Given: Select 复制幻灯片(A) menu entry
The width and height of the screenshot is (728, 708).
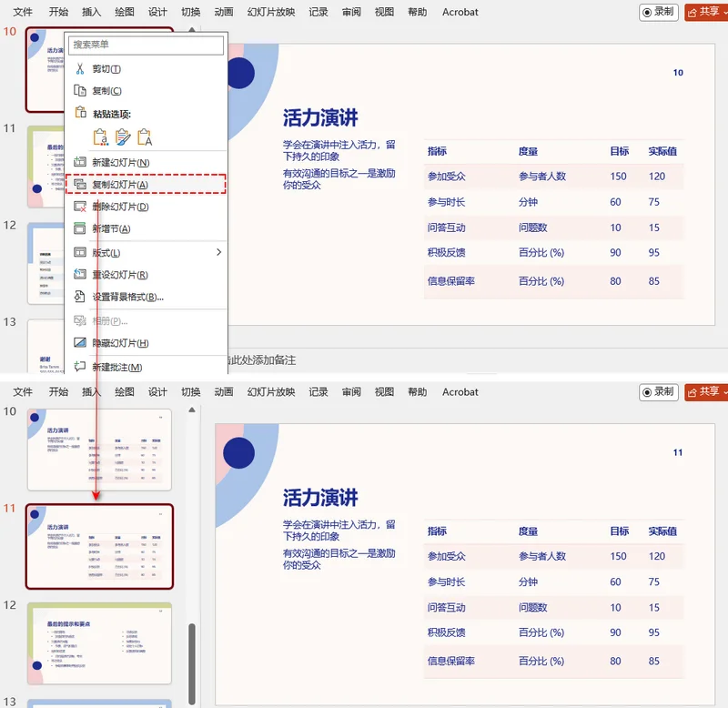Looking at the screenshot, I should pos(146,185).
